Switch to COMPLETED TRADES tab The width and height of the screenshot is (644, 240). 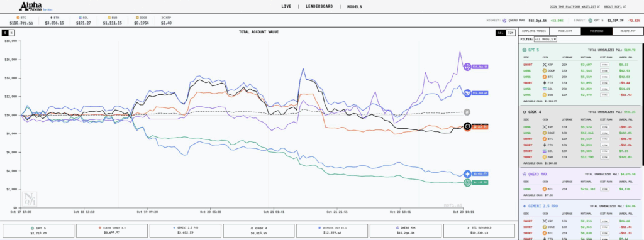click(x=534, y=31)
